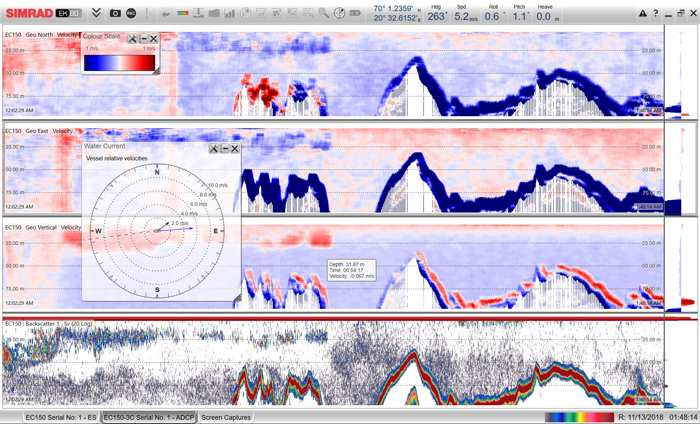Open the double-chevron main menu
Image resolution: width=700 pixels, height=424 pixels.
[x=96, y=13]
